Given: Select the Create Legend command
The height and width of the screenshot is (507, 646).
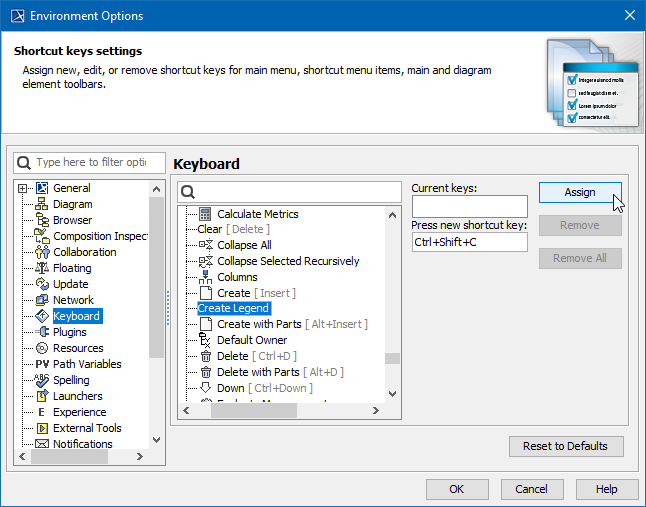Looking at the screenshot, I should [x=233, y=309].
